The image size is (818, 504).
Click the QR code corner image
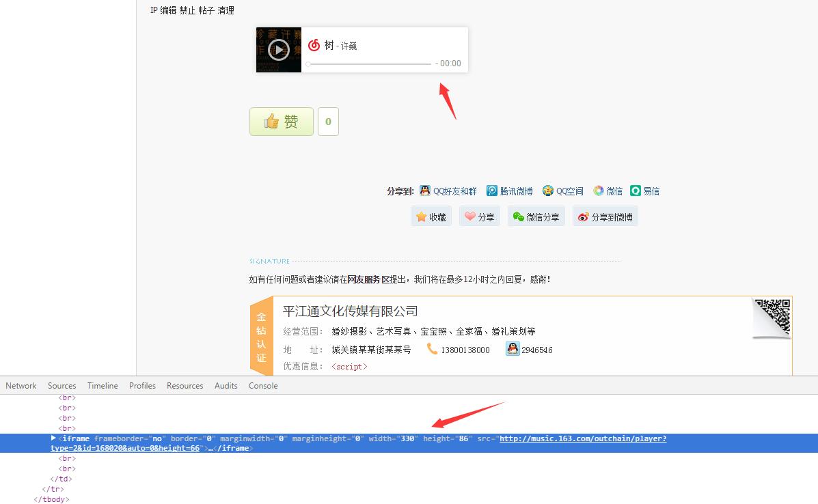pos(772,318)
